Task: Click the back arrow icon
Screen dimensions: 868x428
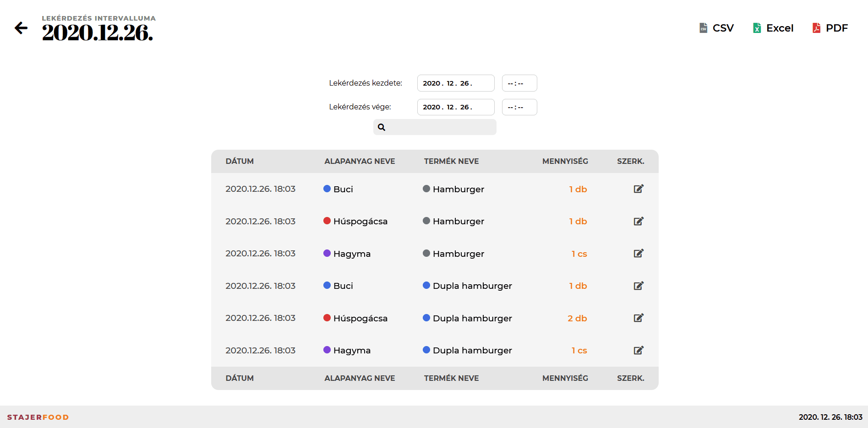Action: tap(21, 28)
